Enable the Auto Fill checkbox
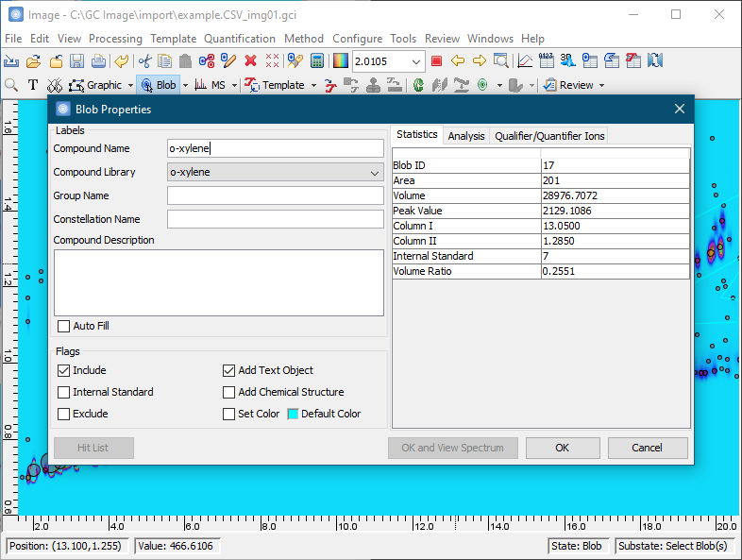Viewport: 742px width, 560px height. click(64, 326)
